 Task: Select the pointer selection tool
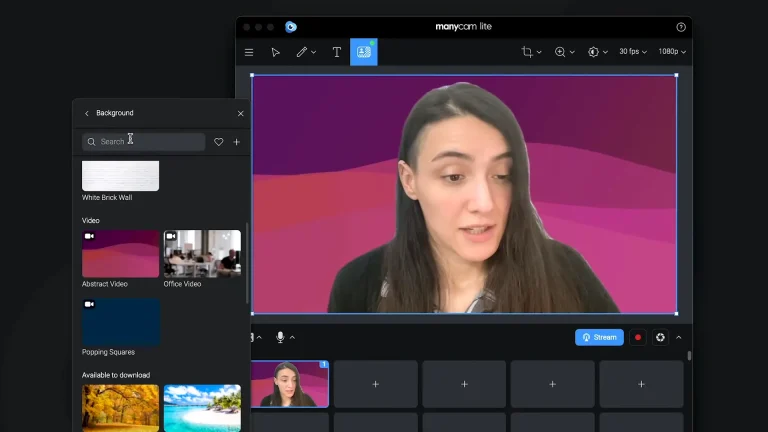[x=275, y=52]
